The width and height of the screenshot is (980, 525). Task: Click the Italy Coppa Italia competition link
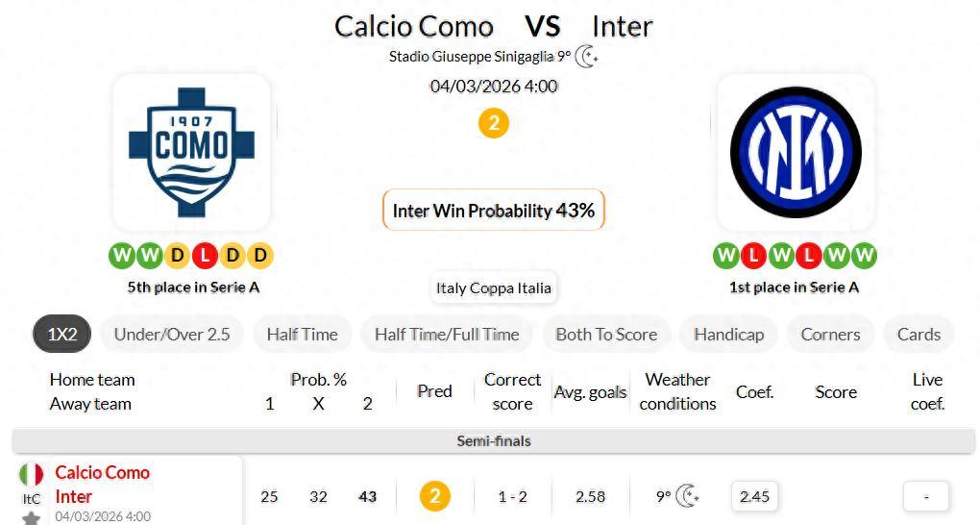click(x=494, y=287)
